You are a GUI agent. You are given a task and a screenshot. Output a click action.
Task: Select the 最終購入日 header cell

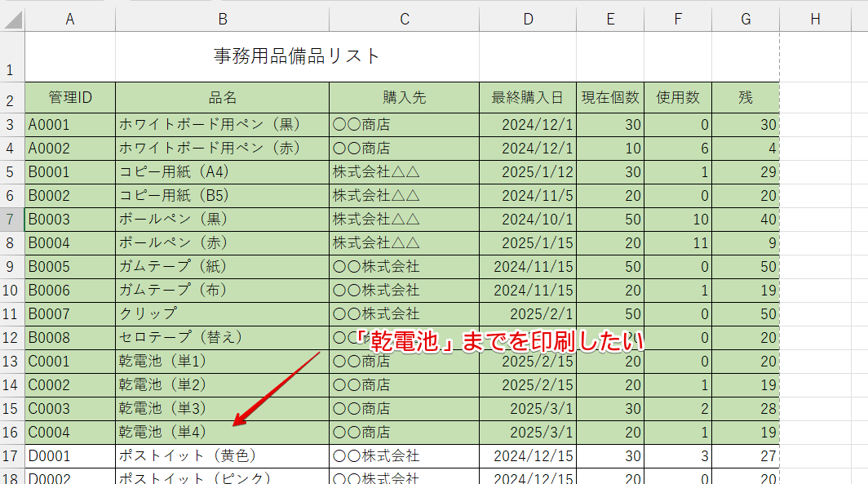tap(527, 97)
